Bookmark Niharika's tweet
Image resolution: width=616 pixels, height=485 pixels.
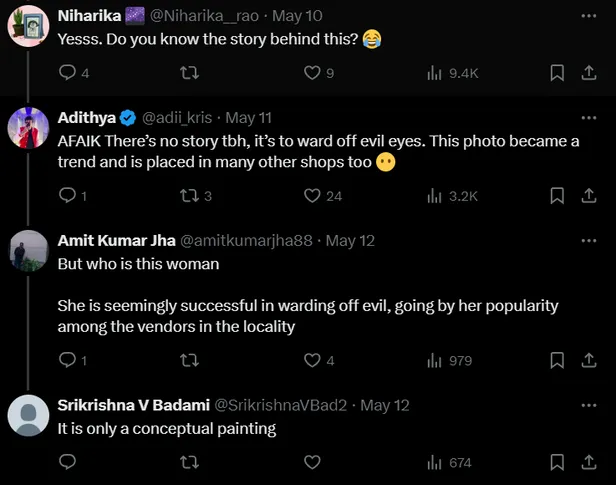point(557,73)
